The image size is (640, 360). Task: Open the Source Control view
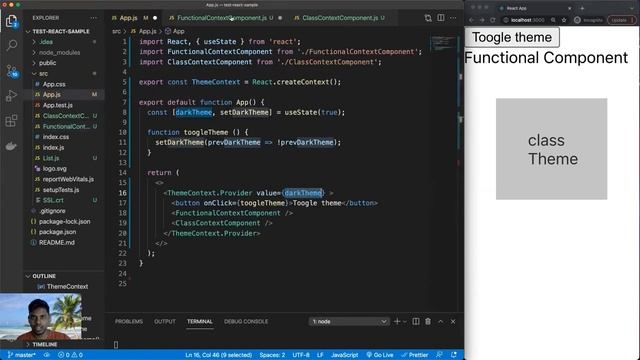coord(11,71)
